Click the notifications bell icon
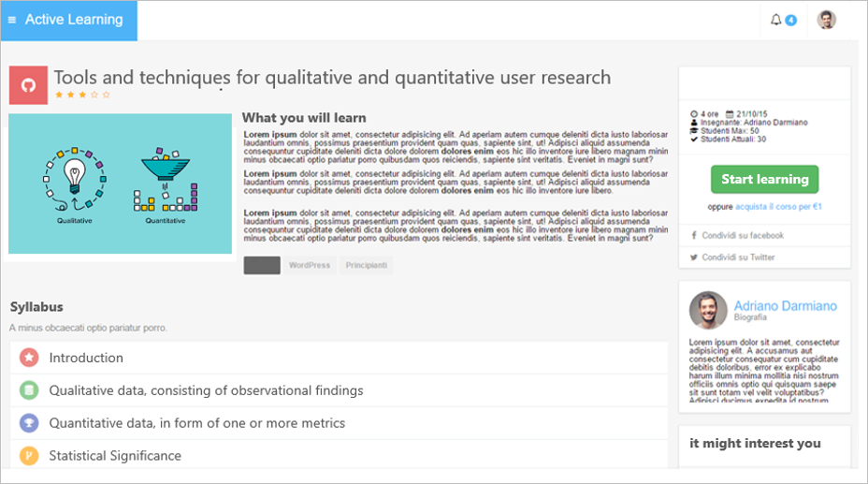This screenshot has height=484, width=868. (775, 20)
